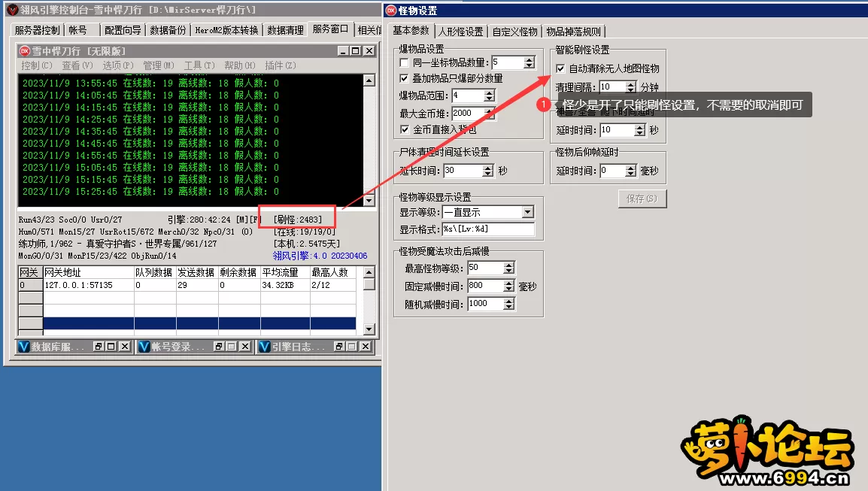
Task: Minimize the 雪中悍刀行 [无限版] window
Action: click(344, 51)
